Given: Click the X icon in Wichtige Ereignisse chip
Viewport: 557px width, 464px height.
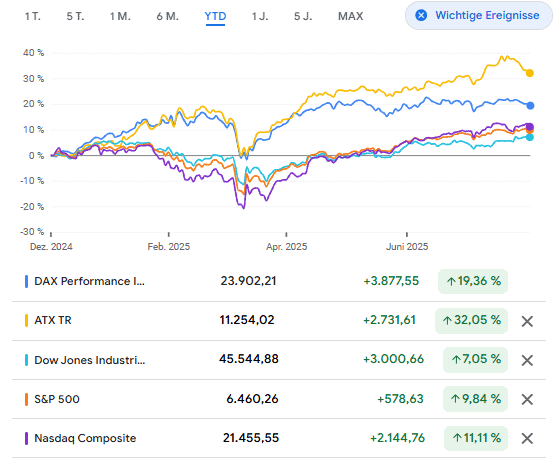Looking at the screenshot, I should [x=421, y=15].
